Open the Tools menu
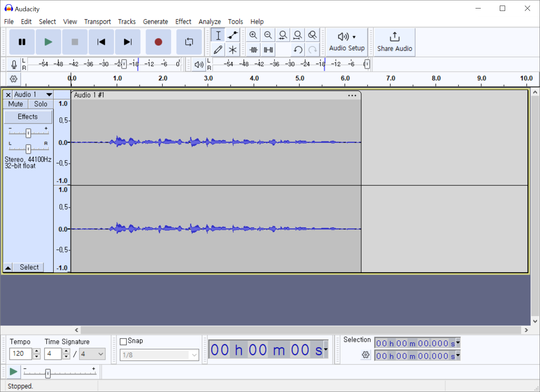Viewport: 540px width, 392px height. click(235, 21)
